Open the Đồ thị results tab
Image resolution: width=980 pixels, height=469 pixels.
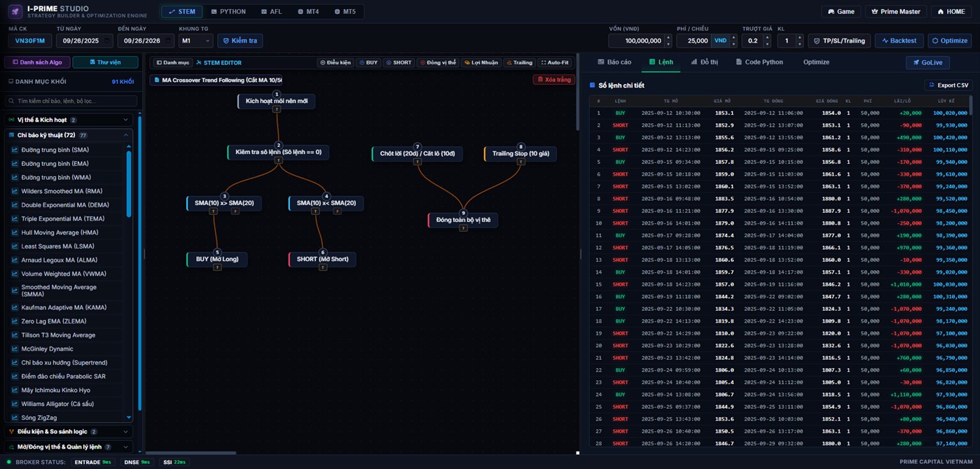705,62
